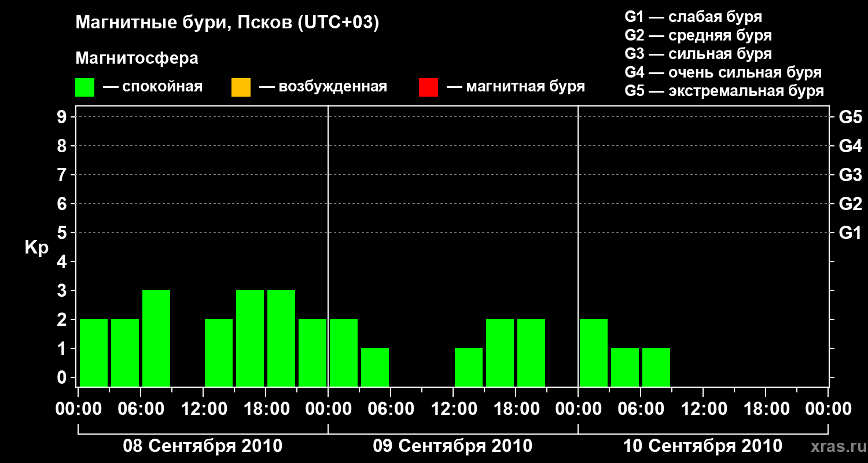Click '06:00' time label under 10 Сентября
868x463 pixels.
(x=641, y=409)
